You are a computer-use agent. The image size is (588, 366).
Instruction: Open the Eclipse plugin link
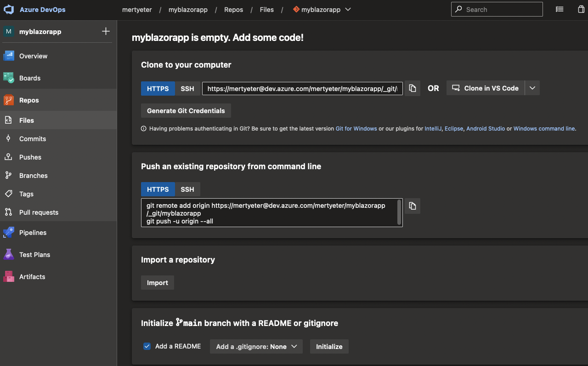(x=454, y=129)
